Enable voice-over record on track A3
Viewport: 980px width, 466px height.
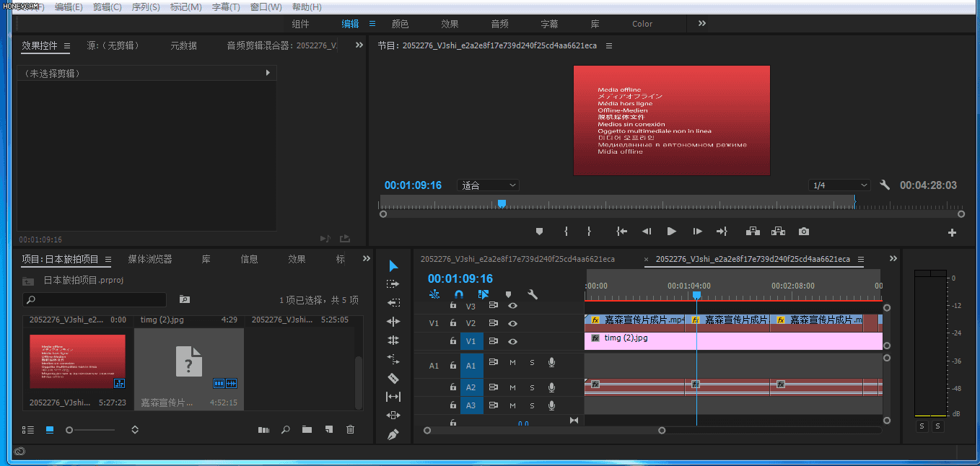point(551,405)
